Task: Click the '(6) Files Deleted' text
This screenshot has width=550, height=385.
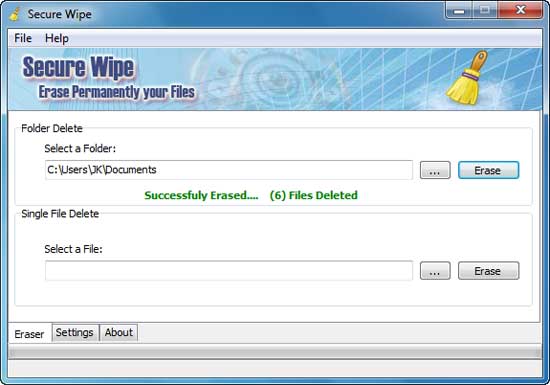Action: [x=314, y=195]
